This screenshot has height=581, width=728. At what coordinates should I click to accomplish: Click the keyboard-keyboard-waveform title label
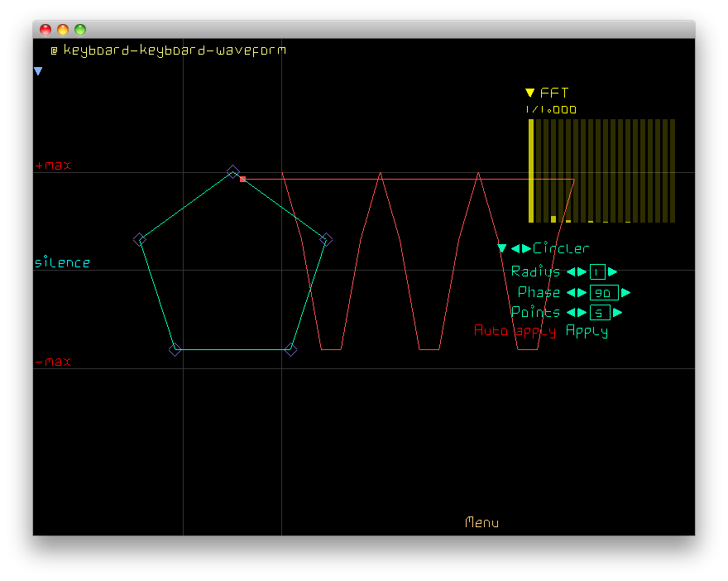175,50
